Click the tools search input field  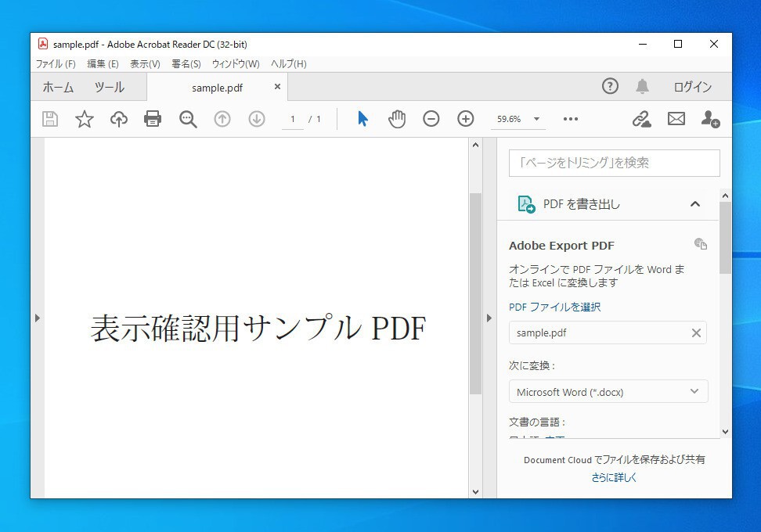(614, 163)
